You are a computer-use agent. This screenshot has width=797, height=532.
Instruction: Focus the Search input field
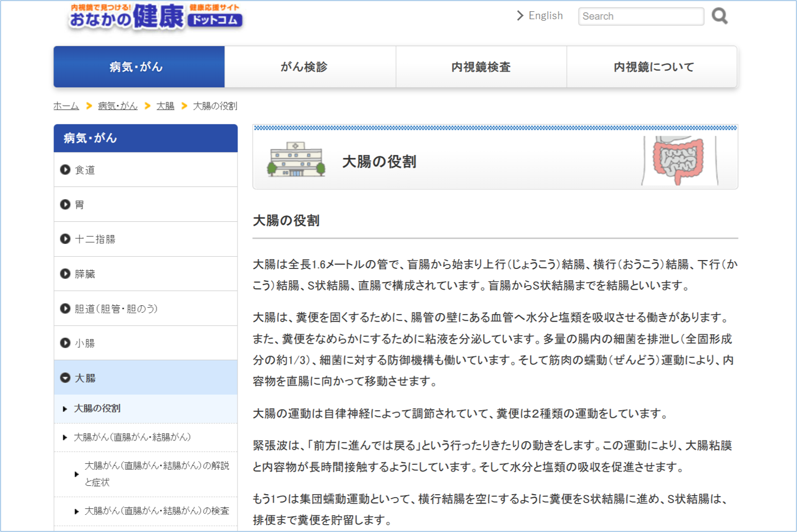click(x=640, y=16)
